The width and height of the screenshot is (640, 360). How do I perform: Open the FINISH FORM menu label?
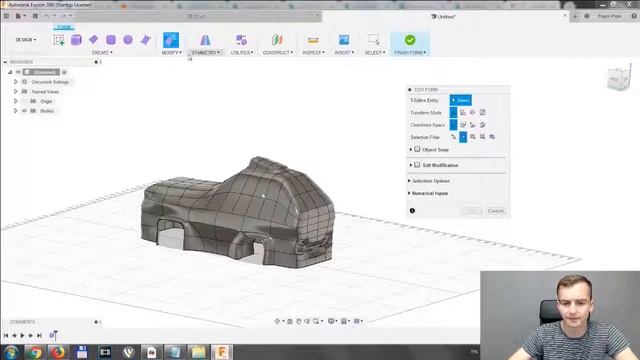pyautogui.click(x=410, y=53)
